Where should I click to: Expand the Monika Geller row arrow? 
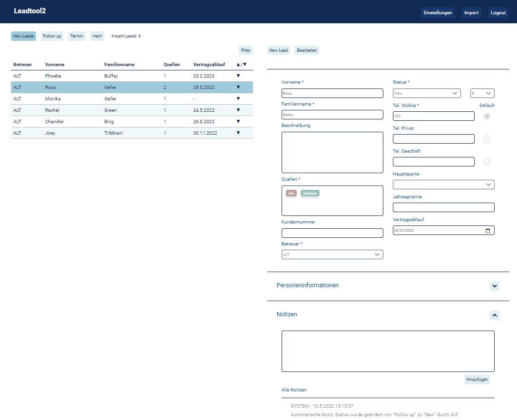click(238, 98)
